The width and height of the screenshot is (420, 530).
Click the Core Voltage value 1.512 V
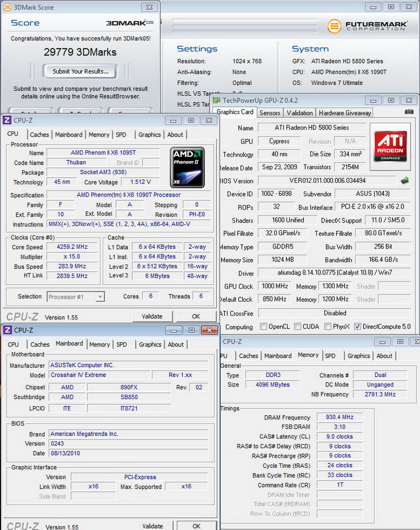pyautogui.click(x=141, y=182)
